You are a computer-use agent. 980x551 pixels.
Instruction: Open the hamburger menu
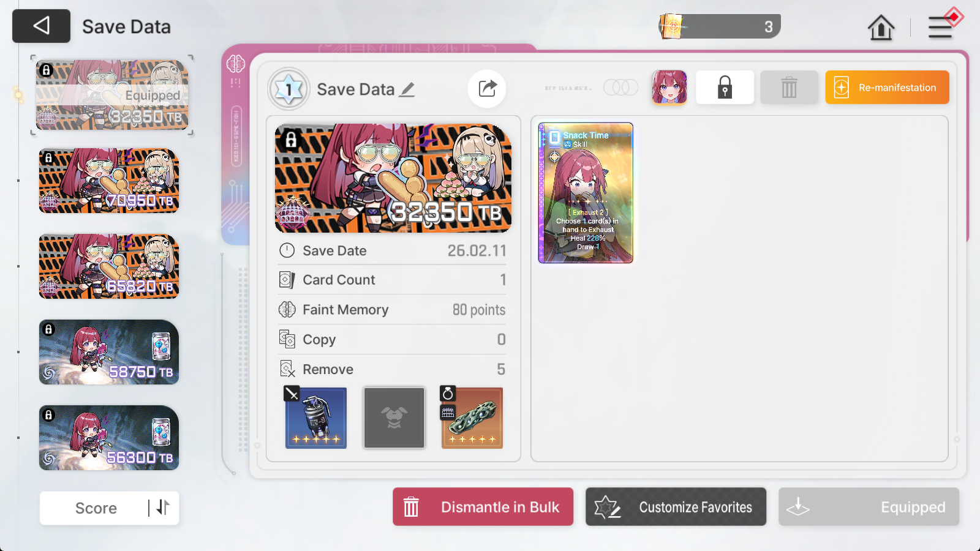pyautogui.click(x=941, y=27)
